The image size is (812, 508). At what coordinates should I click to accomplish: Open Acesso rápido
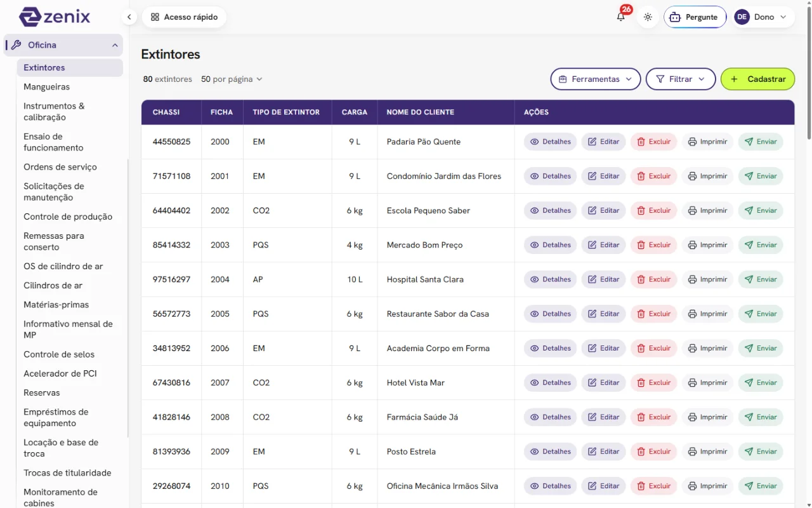tap(184, 17)
